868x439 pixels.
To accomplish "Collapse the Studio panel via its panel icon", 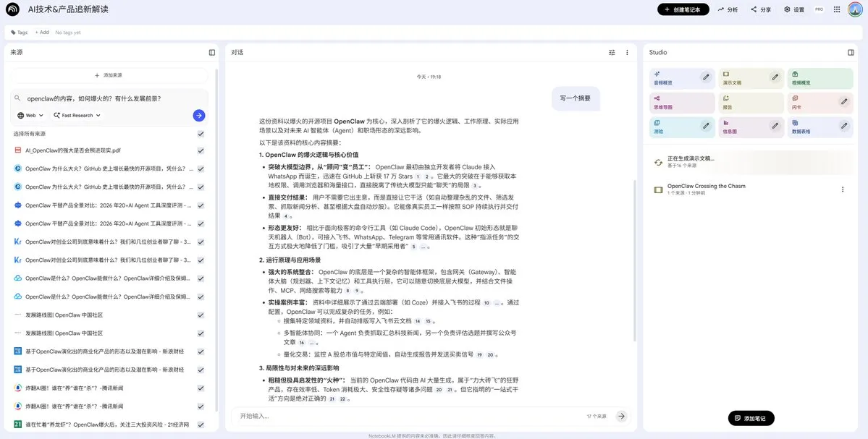I will coord(851,52).
